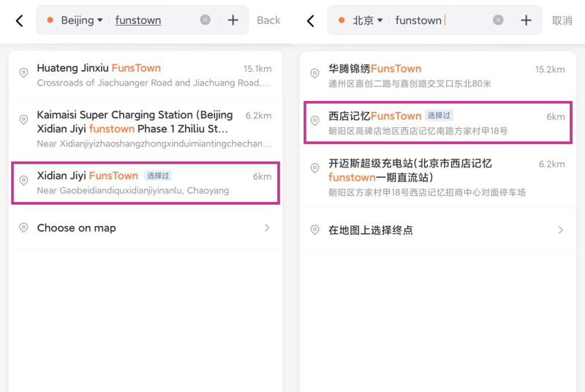The height and width of the screenshot is (392, 585).
Task: Click location pin of 开迈斯超级充电站
Action: tap(315, 167)
